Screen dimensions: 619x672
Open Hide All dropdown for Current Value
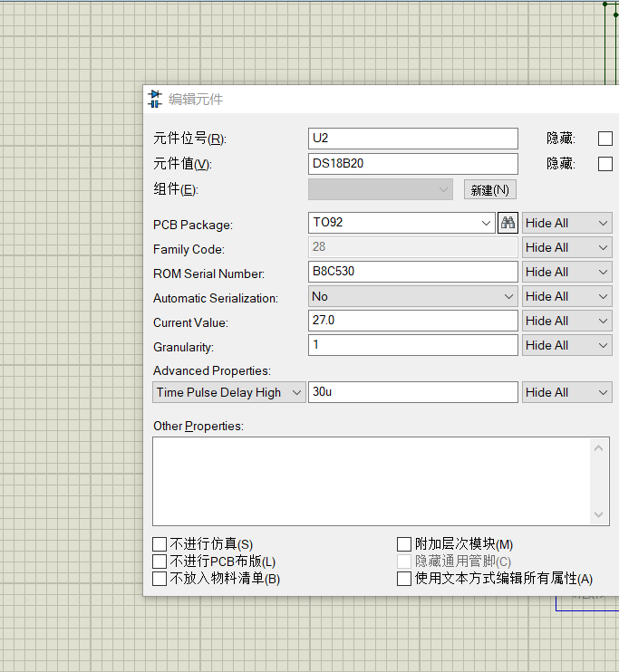coord(566,321)
